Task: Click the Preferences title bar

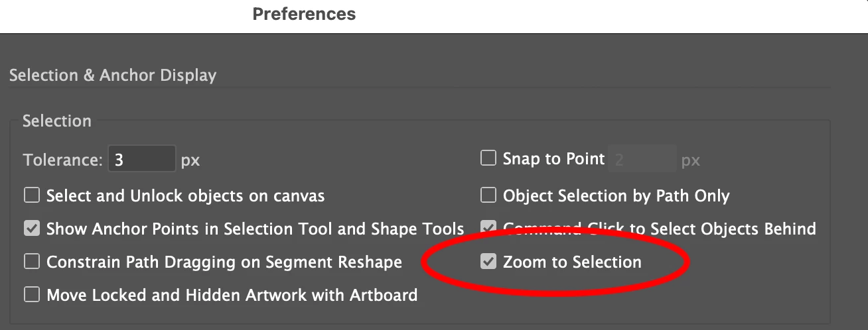Action: pos(304,14)
